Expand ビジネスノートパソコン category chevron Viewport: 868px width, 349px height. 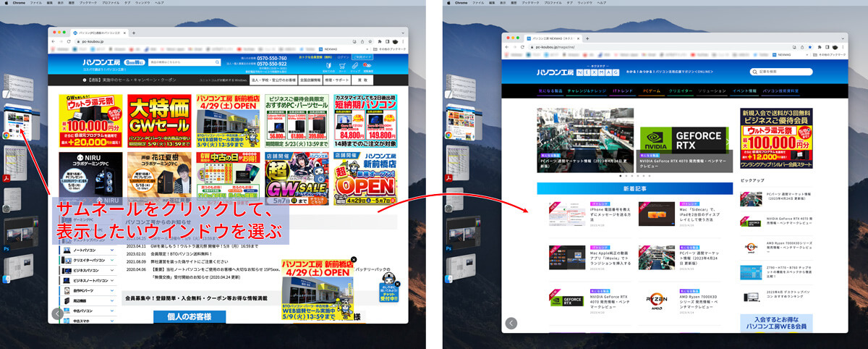112,280
